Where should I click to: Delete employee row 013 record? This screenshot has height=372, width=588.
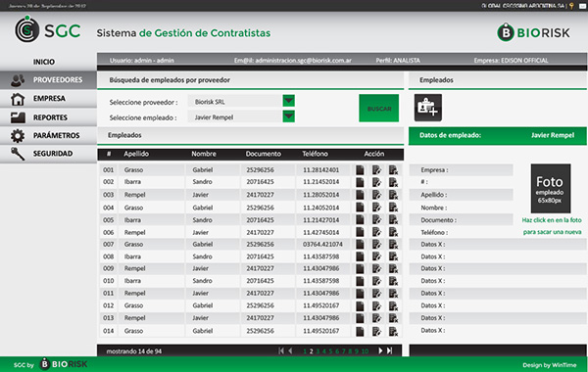[x=393, y=318]
